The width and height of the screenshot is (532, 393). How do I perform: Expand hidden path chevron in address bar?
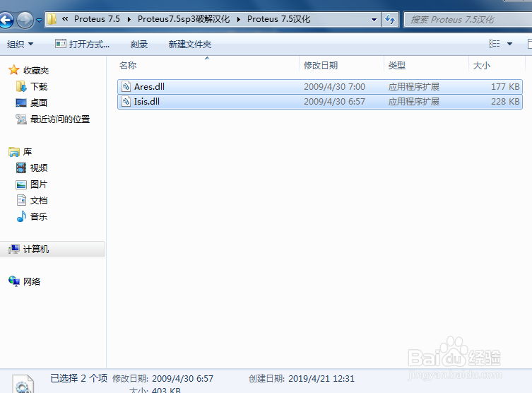(65, 19)
